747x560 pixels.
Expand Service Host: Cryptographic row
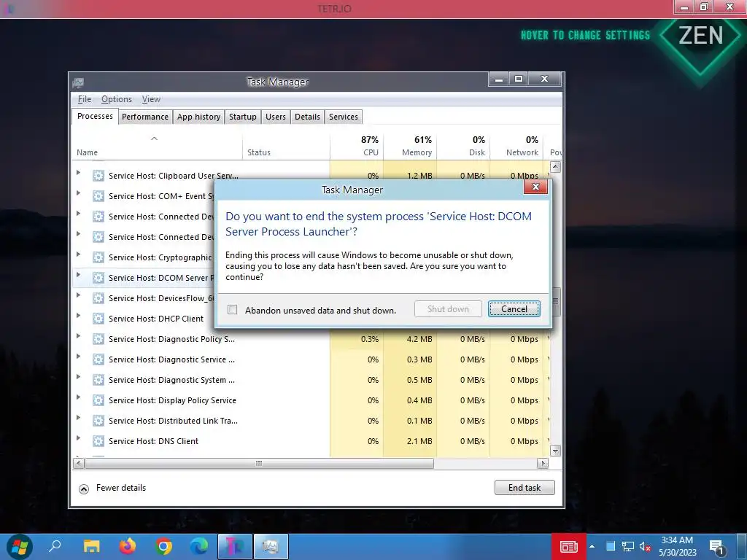tap(79, 254)
